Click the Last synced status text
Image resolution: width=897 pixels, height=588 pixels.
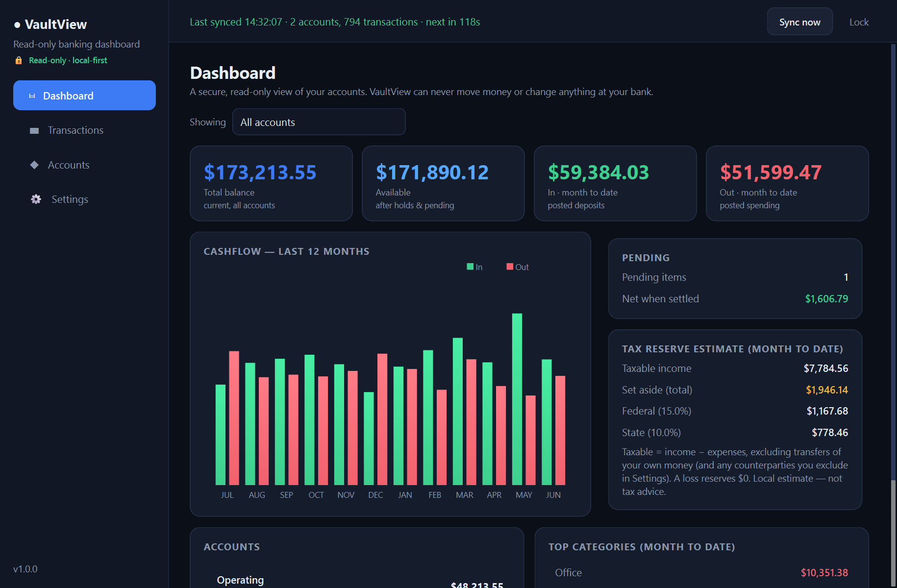(335, 22)
